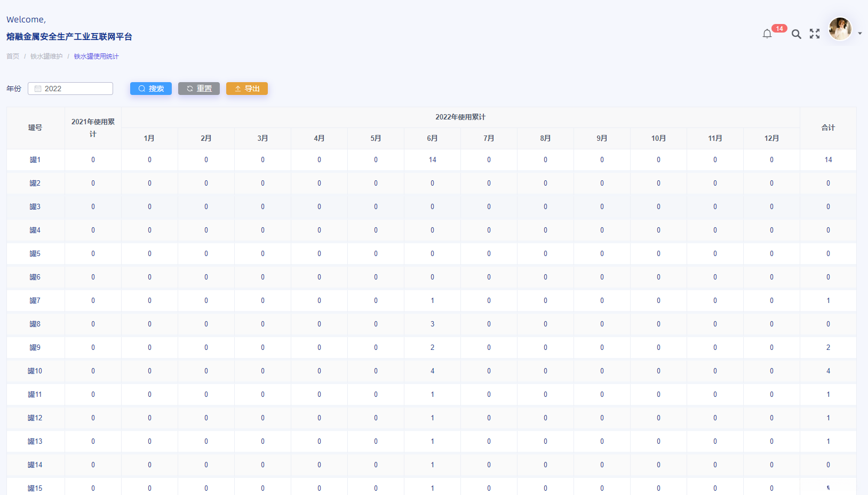Select the 罐2 row label

click(x=35, y=183)
